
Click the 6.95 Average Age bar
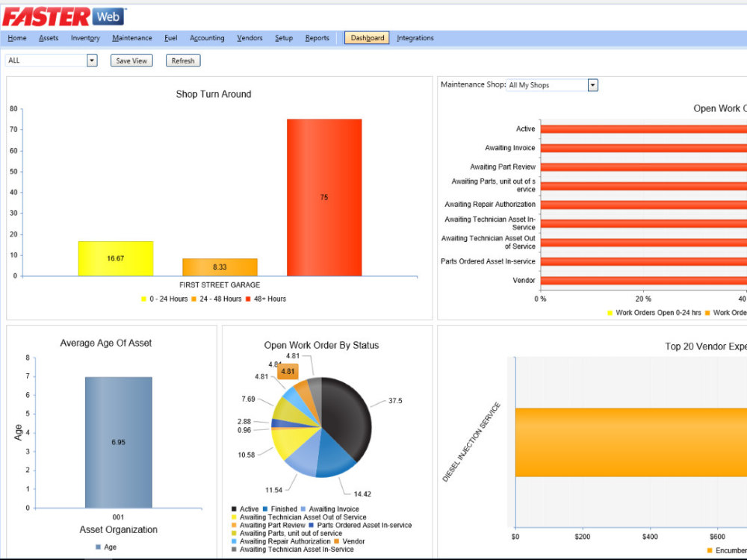pyautogui.click(x=119, y=442)
